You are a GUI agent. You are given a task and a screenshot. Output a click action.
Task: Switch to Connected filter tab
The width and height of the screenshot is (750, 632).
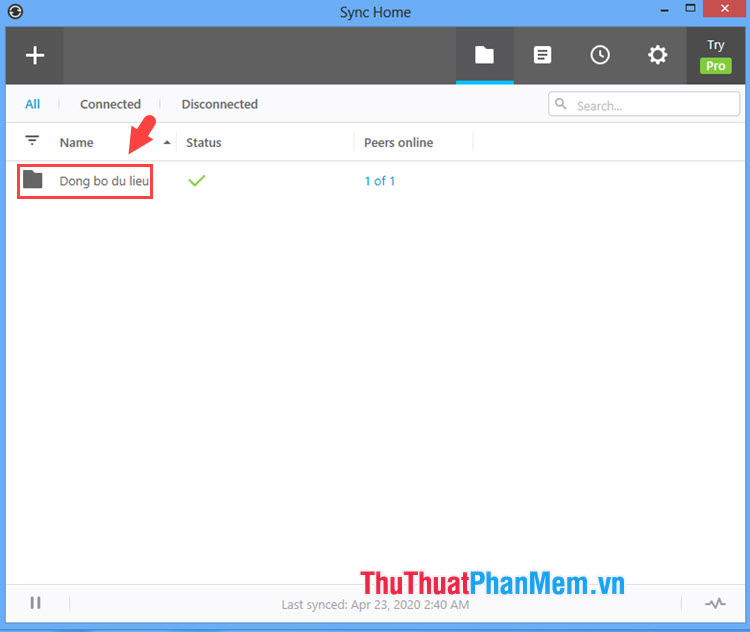tap(110, 104)
